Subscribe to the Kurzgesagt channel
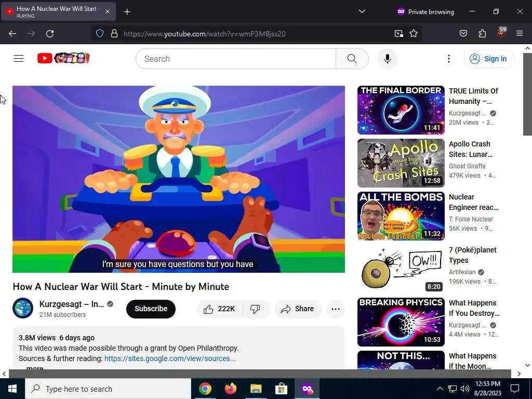 coord(151,309)
